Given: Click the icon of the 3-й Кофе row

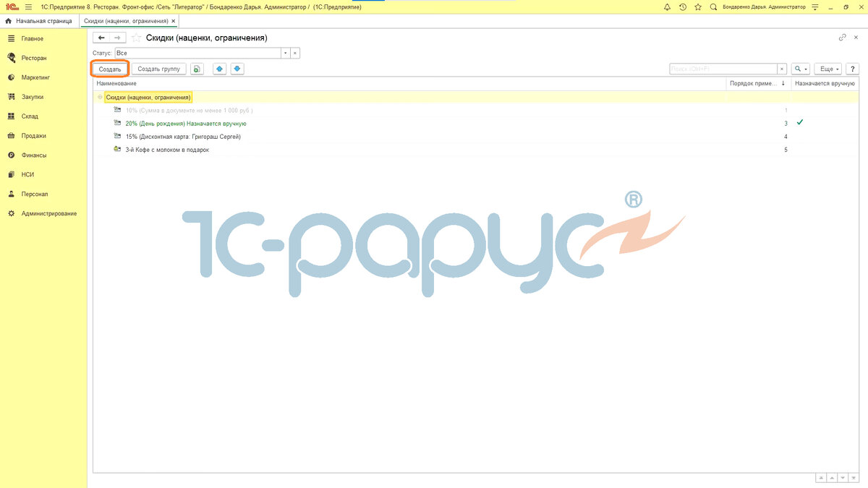Looking at the screenshot, I should click(x=118, y=150).
